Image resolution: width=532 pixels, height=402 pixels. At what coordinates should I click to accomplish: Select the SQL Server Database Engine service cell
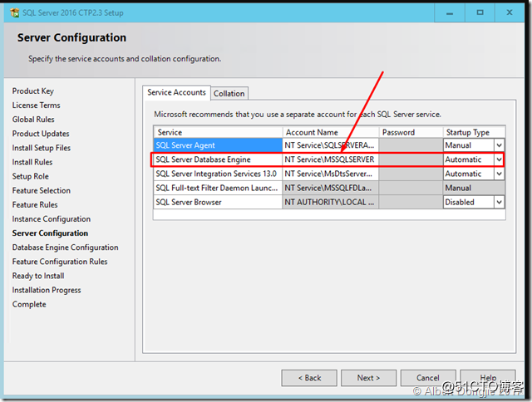point(218,159)
